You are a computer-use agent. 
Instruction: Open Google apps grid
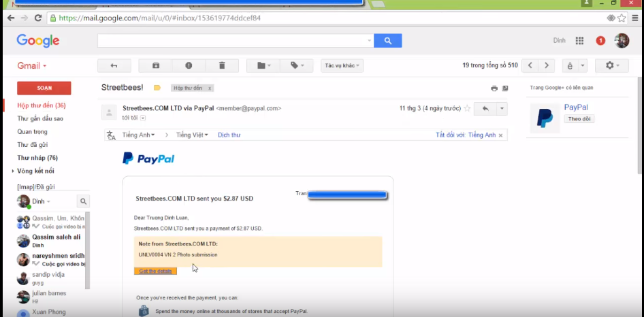(579, 41)
